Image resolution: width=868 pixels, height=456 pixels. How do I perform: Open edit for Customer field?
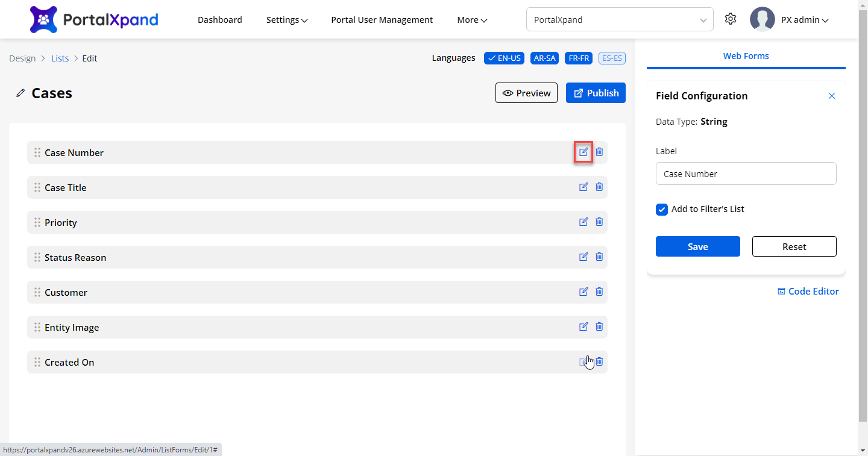(583, 292)
